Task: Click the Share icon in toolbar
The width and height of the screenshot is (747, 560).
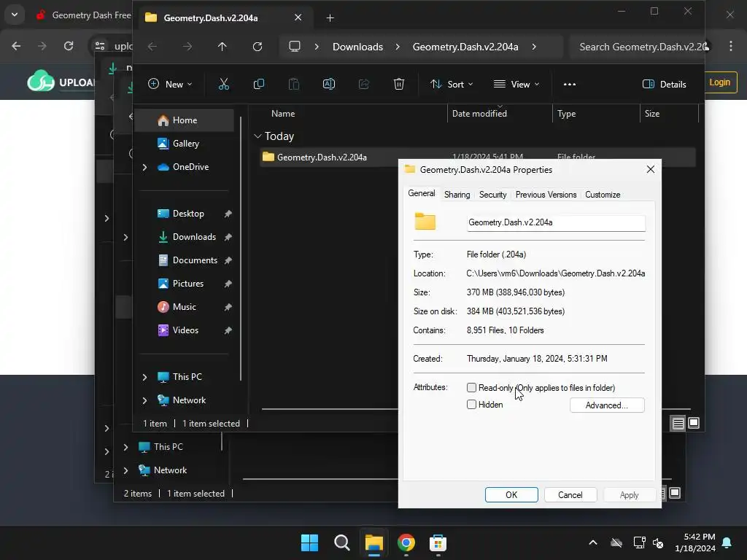Action: point(364,85)
